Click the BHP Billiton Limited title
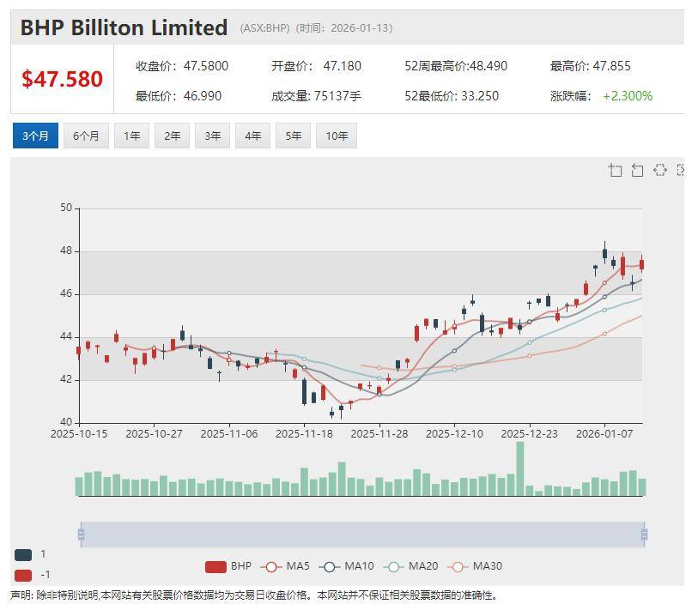Image resolution: width=698 pixels, height=616 pixels. coord(124,27)
